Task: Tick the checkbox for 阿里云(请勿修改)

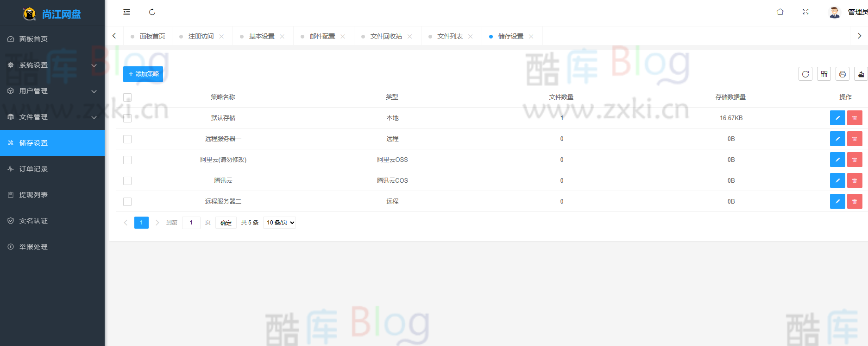Action: (127, 160)
